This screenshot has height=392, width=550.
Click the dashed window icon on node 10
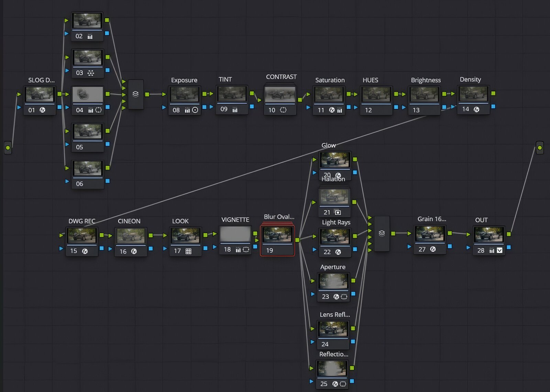pyautogui.click(x=283, y=110)
